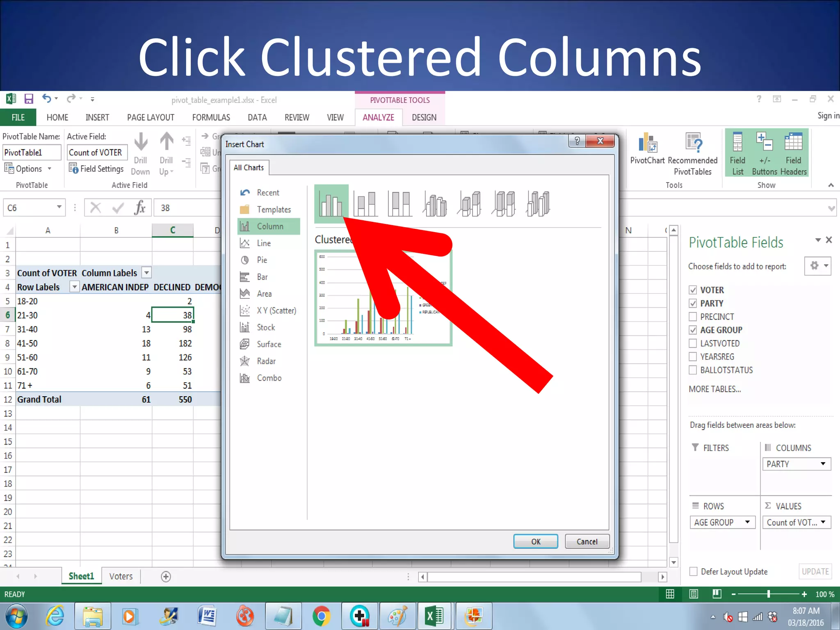
Task: Check the BALLOTSTATUS field checkbox
Action: 693,370
